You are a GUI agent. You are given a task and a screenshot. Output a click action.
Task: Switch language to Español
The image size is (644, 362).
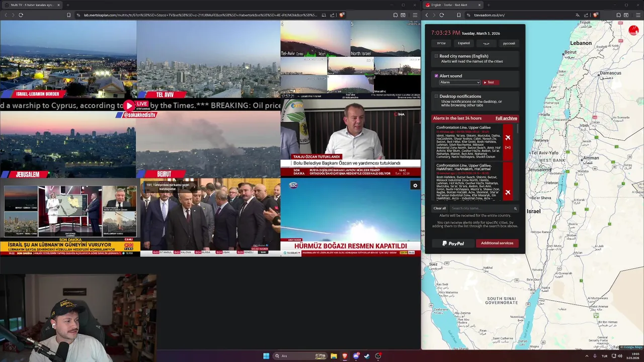click(x=464, y=43)
